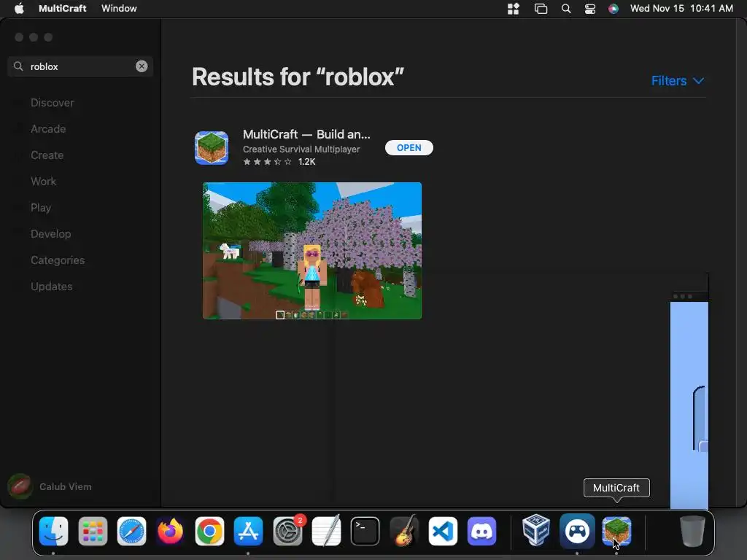
Task: Click the MultiCraft dock icon
Action: point(616,531)
